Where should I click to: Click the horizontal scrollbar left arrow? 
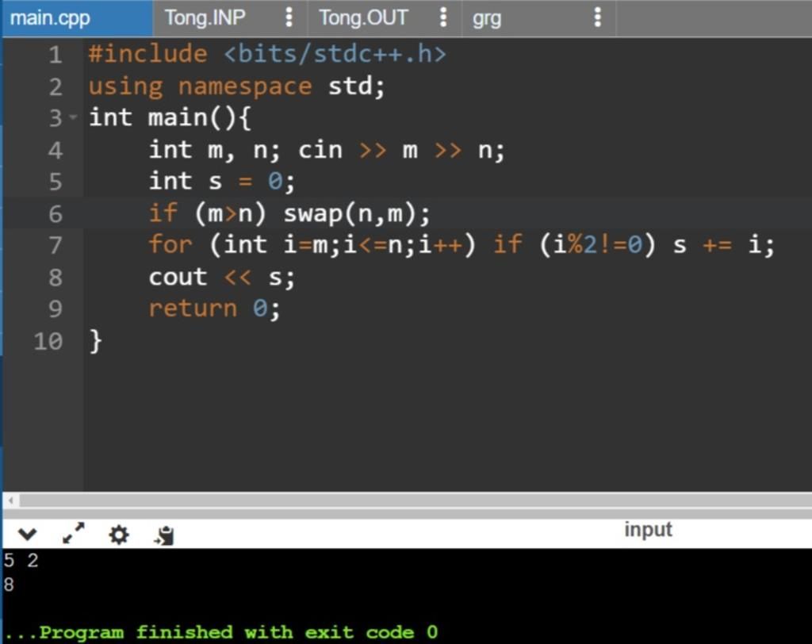(x=10, y=500)
